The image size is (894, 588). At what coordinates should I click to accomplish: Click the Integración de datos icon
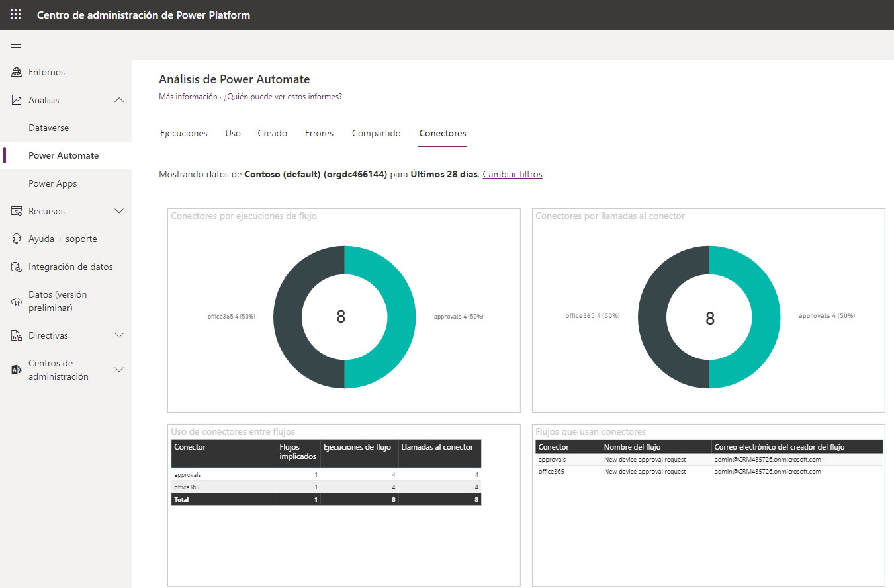(x=17, y=267)
